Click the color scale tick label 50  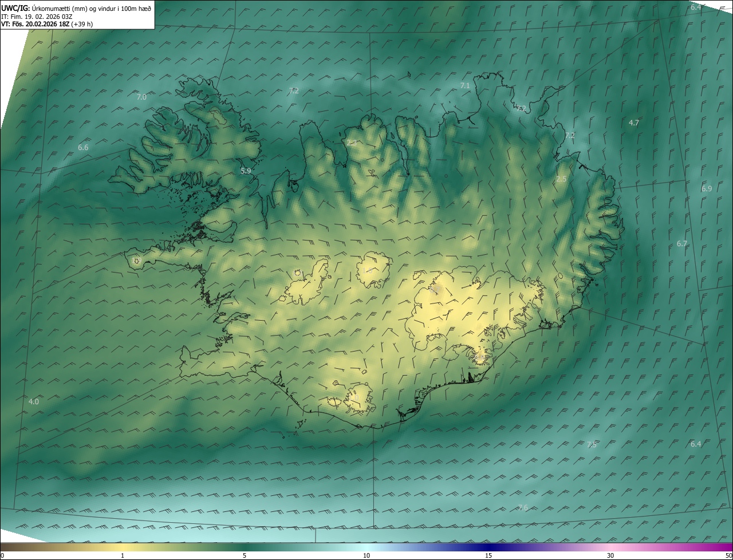728,555
